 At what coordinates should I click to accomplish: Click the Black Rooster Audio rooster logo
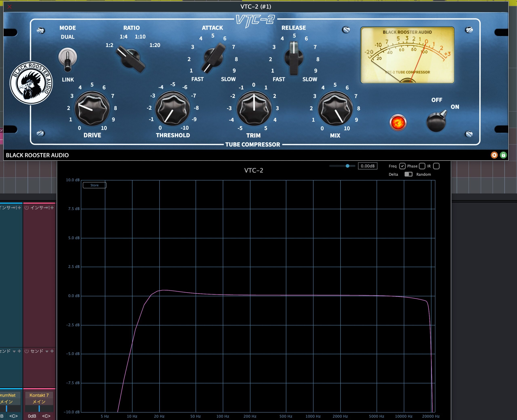coord(31,83)
